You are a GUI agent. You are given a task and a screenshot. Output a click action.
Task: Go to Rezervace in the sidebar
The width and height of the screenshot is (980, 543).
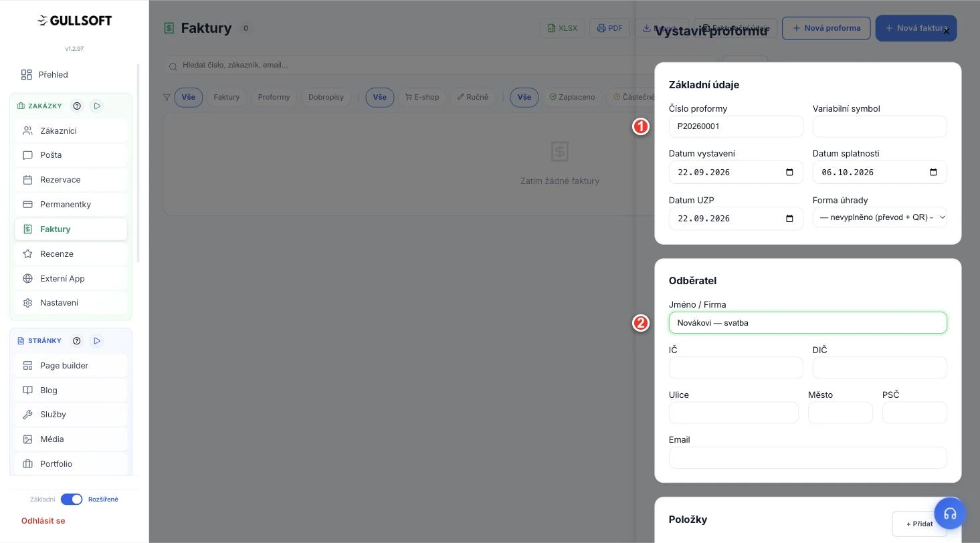pos(71,180)
